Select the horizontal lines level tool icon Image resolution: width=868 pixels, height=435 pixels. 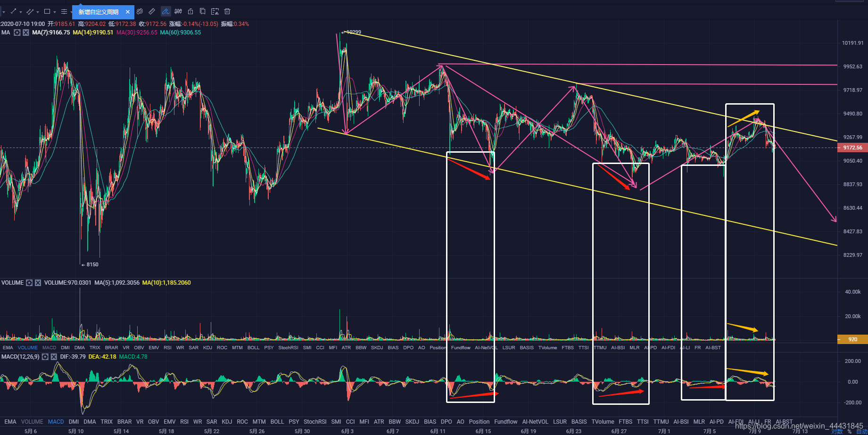click(x=64, y=11)
